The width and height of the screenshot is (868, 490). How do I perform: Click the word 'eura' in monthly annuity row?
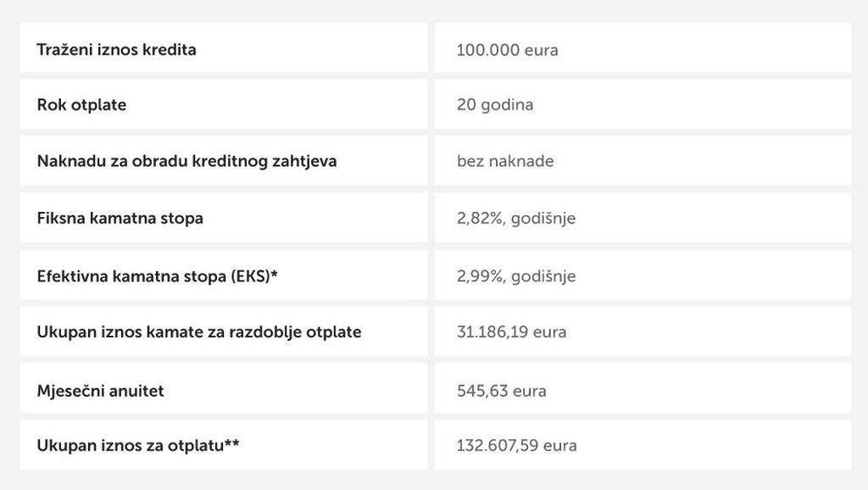530,392
